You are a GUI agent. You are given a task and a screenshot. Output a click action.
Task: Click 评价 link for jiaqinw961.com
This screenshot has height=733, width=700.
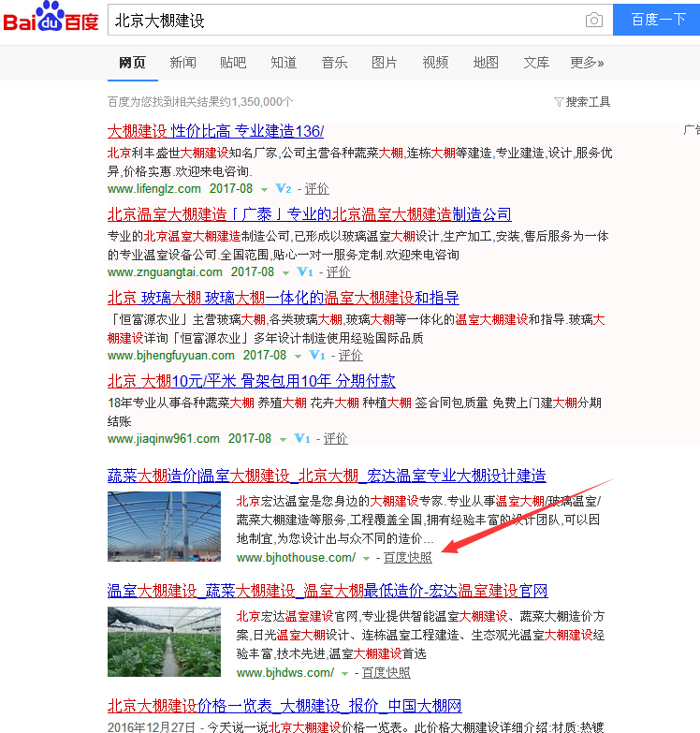(x=336, y=438)
